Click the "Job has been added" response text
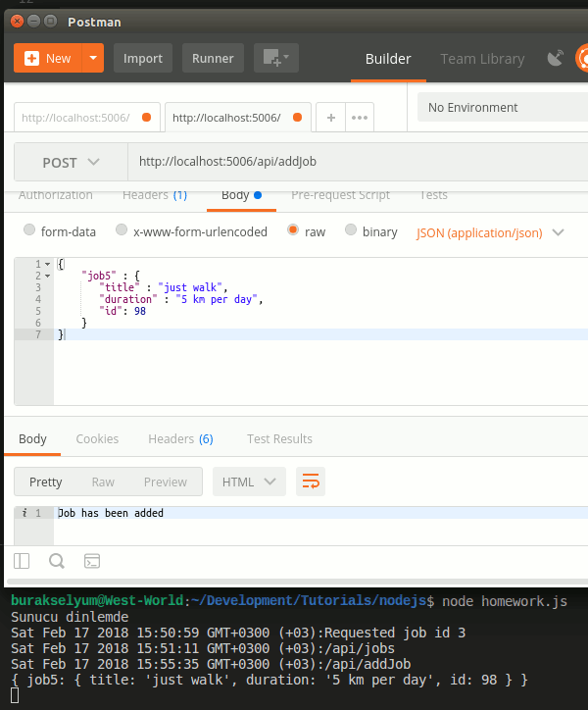This screenshot has height=710, width=588. [111, 513]
